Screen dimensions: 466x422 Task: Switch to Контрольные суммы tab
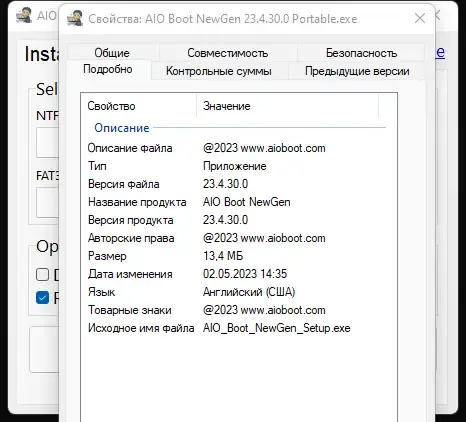[219, 71]
